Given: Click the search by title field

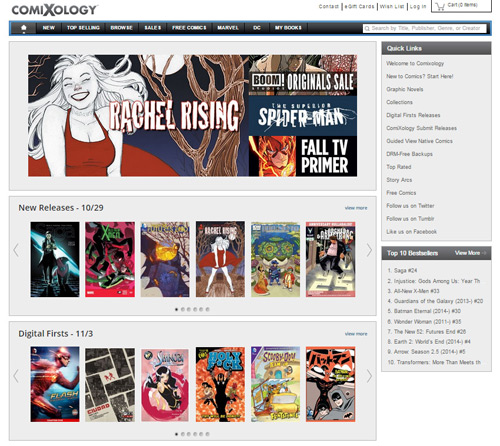Looking at the screenshot, I should (x=425, y=29).
